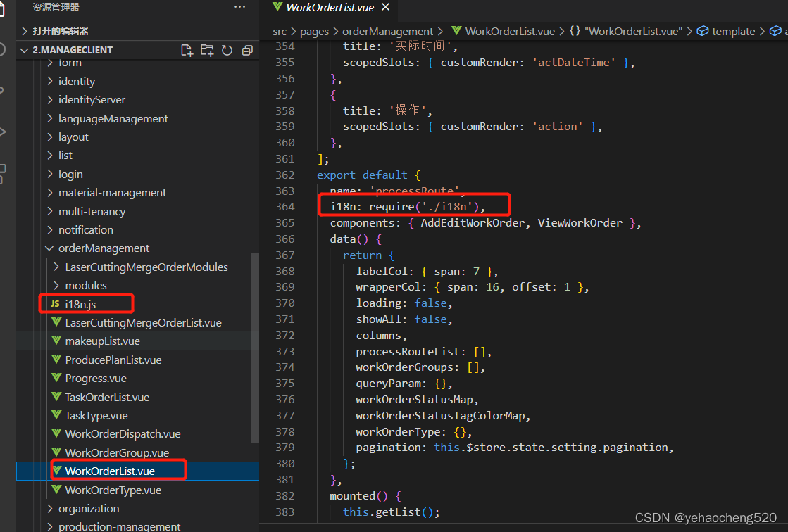
Task: Open WorkOrderDispatch.vue file
Action: point(123,433)
